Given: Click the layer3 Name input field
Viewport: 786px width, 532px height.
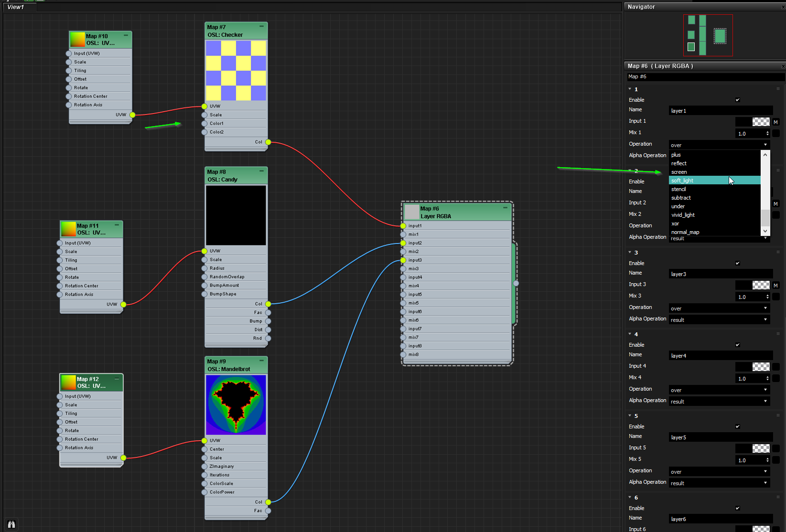Looking at the screenshot, I should tap(721, 274).
